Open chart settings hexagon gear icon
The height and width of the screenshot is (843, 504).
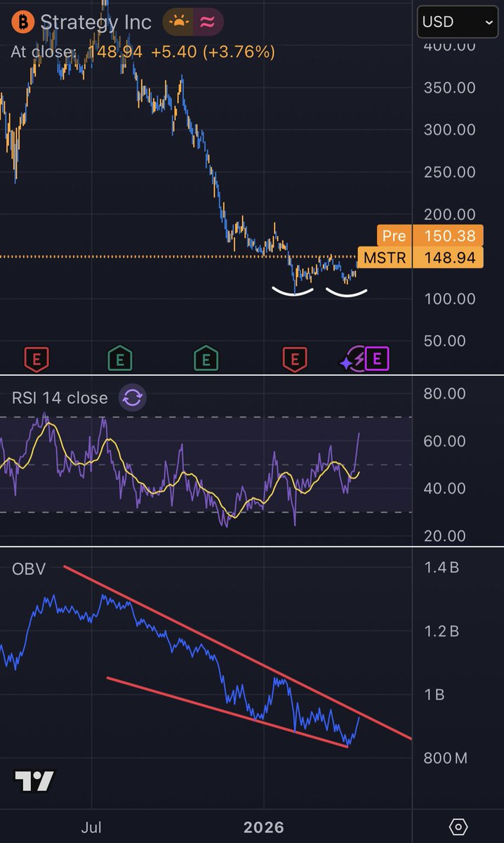(458, 827)
